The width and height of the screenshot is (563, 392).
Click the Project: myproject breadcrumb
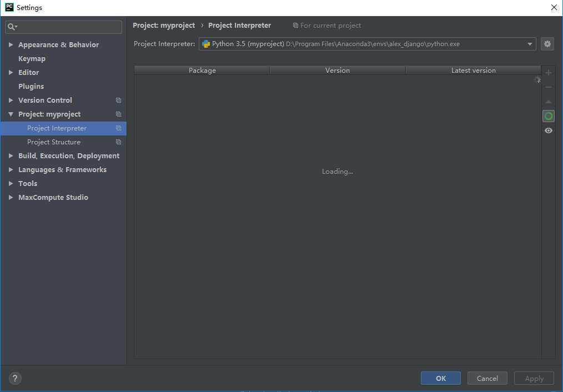164,26
